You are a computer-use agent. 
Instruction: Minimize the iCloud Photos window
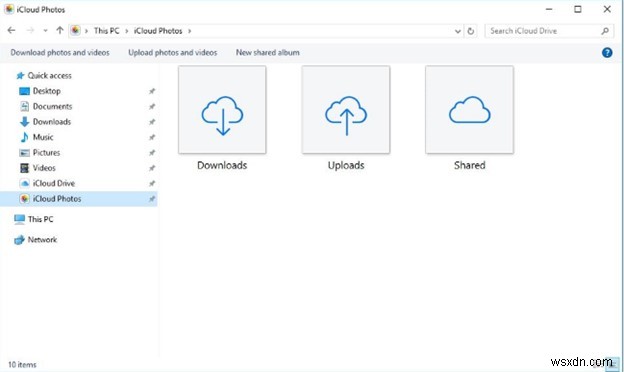(549, 9)
